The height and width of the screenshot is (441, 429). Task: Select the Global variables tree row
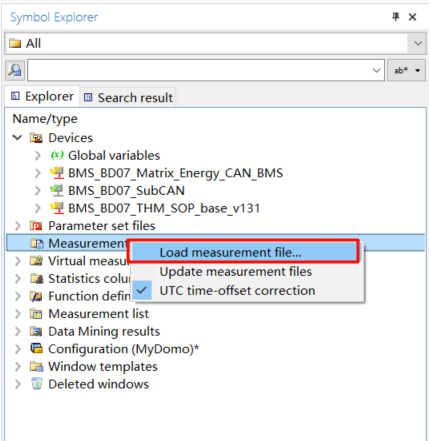pos(114,155)
